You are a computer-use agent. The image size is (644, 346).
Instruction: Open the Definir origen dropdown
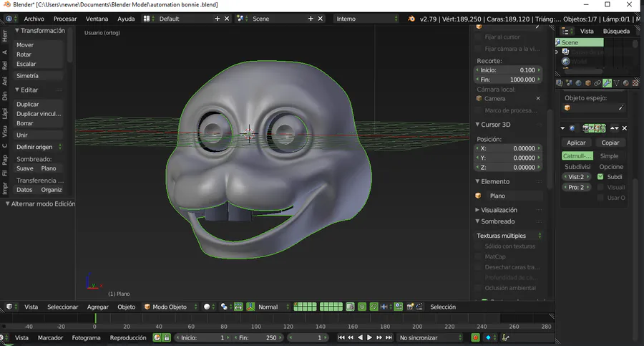[39, 147]
